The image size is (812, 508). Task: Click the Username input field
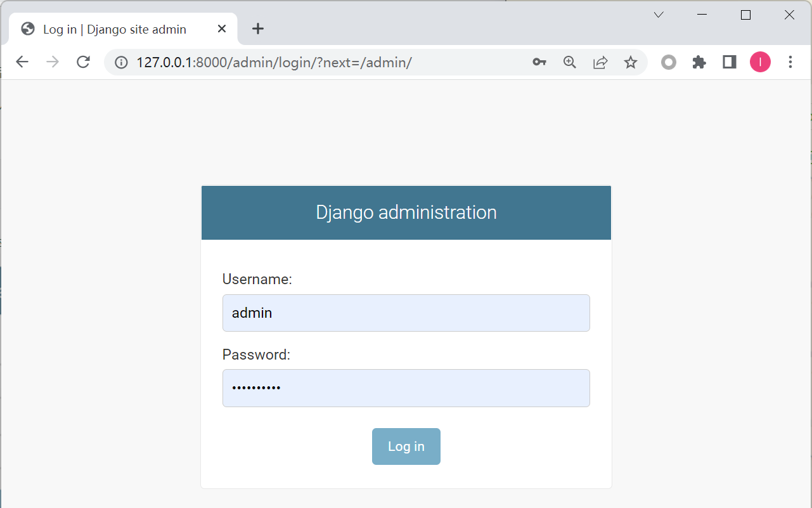[406, 313]
